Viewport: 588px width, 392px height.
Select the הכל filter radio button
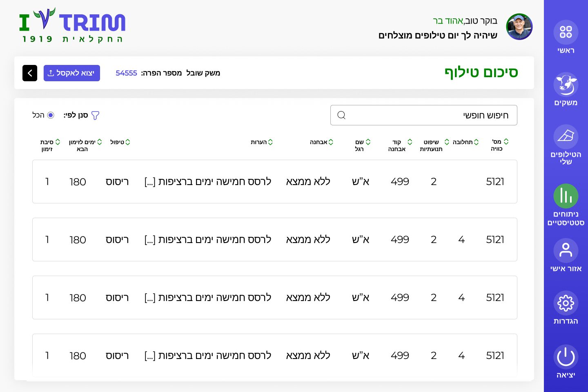(x=51, y=115)
